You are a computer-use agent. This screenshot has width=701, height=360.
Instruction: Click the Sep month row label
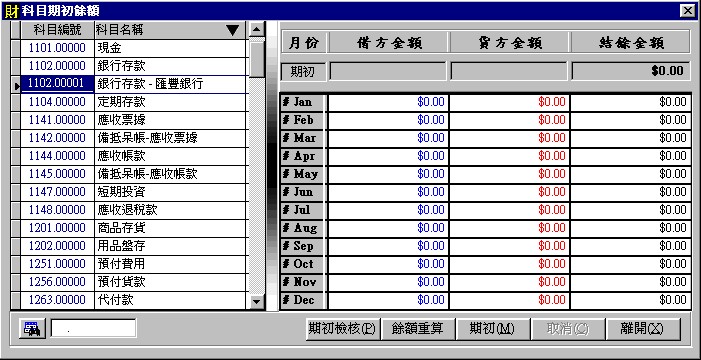click(303, 246)
